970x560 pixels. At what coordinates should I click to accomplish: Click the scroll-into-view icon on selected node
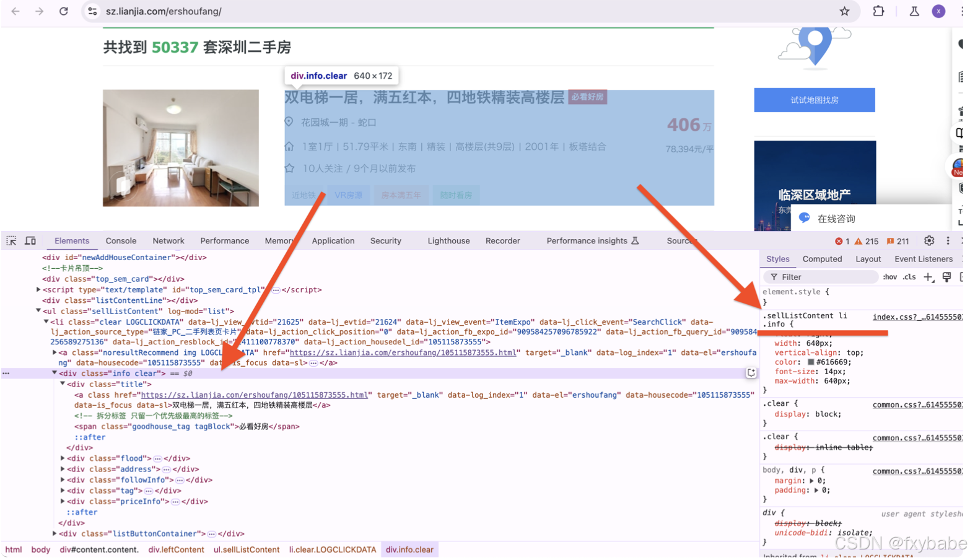click(751, 373)
